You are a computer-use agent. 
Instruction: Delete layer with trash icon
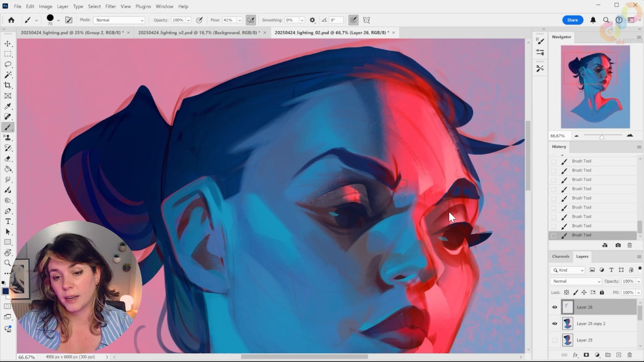629,355
